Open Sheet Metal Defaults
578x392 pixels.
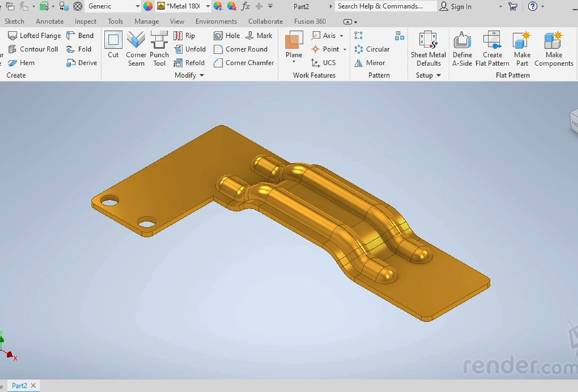click(x=428, y=48)
